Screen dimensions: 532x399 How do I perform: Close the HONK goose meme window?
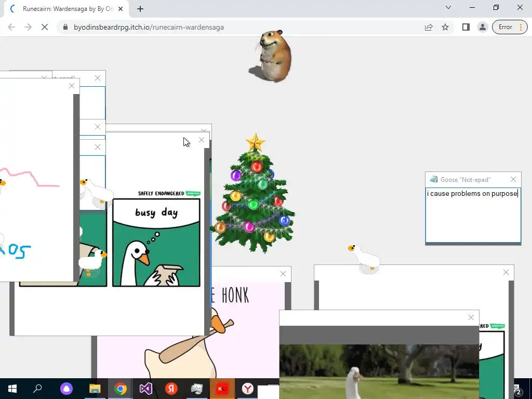pos(283,274)
